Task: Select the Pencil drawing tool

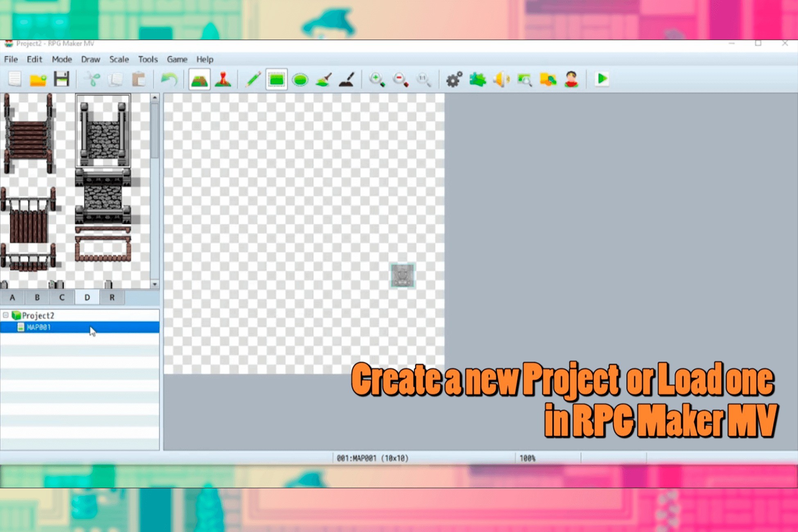Action: click(253, 79)
